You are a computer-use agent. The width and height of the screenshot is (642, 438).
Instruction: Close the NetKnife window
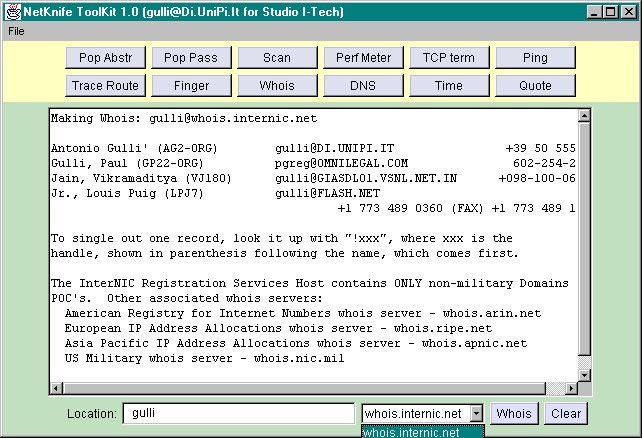[x=628, y=11]
